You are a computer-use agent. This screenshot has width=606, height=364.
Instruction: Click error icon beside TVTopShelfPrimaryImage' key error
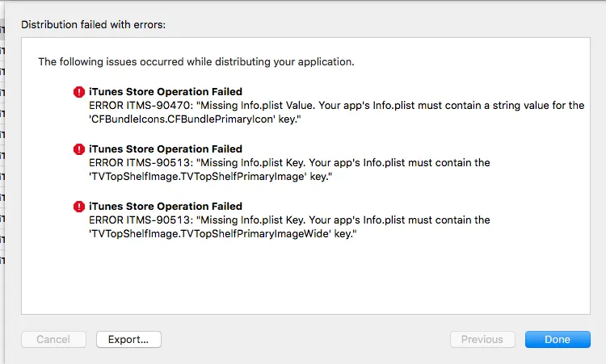79,149
